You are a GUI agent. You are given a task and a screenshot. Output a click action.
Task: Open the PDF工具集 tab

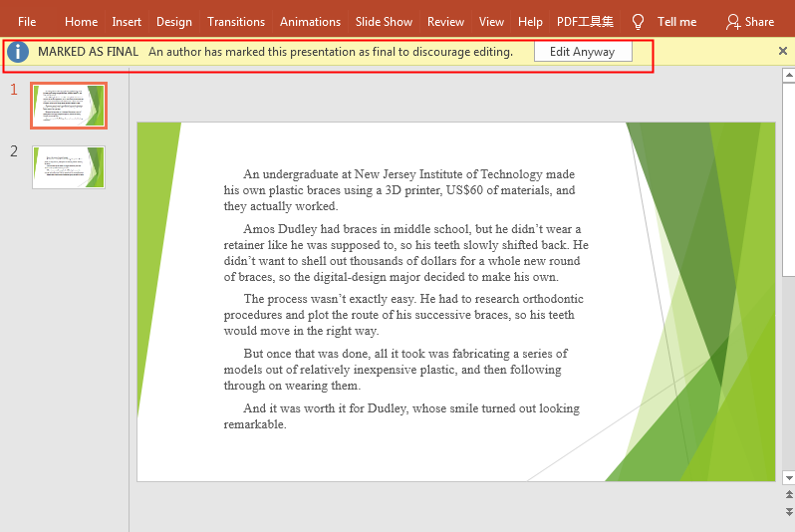[585, 22]
